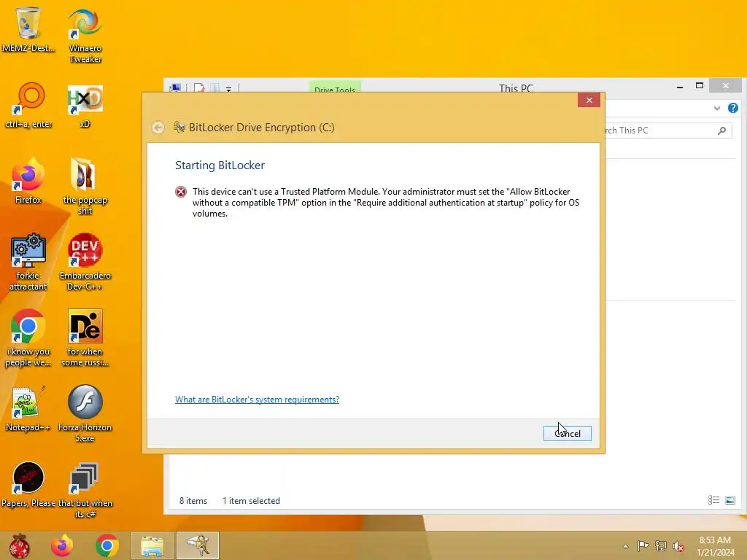This screenshot has height=560, width=747.
Task: Switch This PC window to details view
Action: point(713,500)
